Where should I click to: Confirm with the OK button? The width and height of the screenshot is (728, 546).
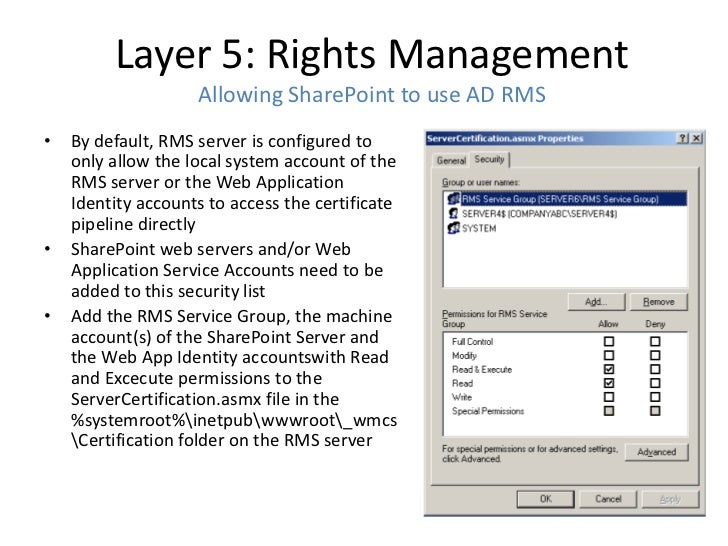pyautogui.click(x=546, y=499)
